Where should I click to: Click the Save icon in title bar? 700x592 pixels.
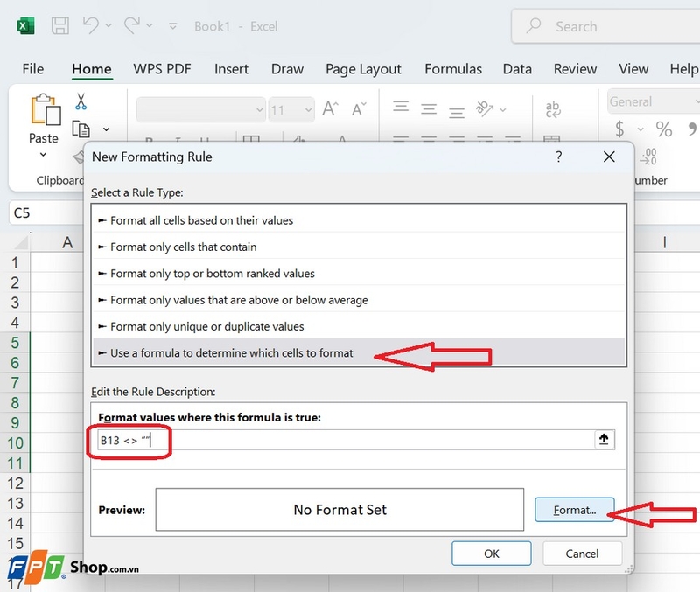(59, 26)
